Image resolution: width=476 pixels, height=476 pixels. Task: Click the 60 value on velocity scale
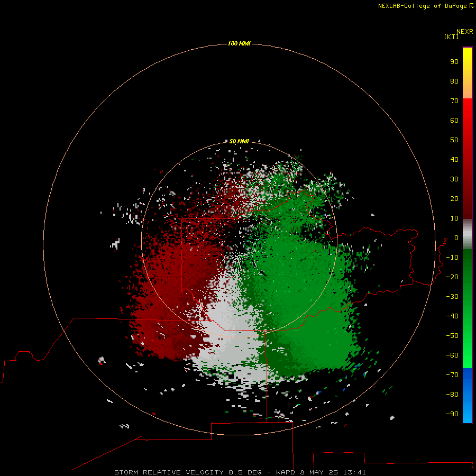[x=454, y=121]
